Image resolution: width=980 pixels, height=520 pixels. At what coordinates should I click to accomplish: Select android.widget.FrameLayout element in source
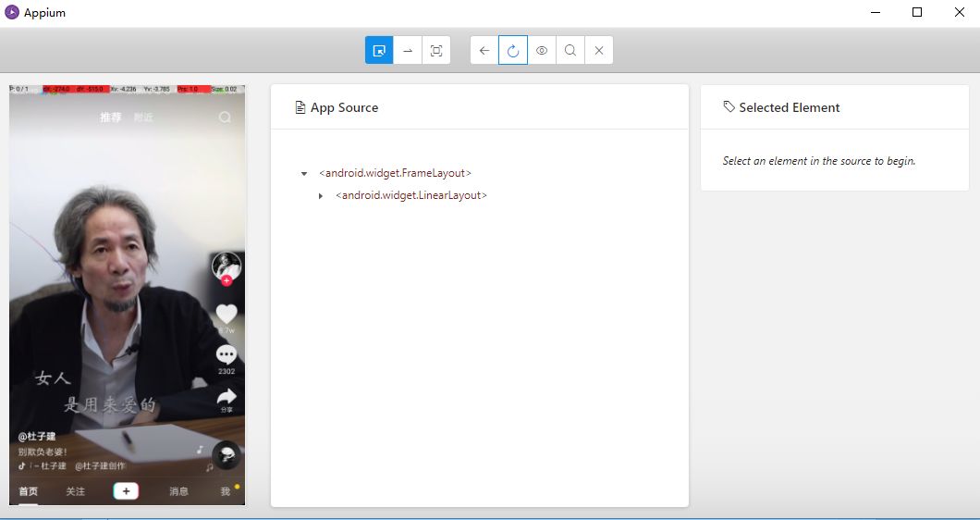pyautogui.click(x=395, y=173)
